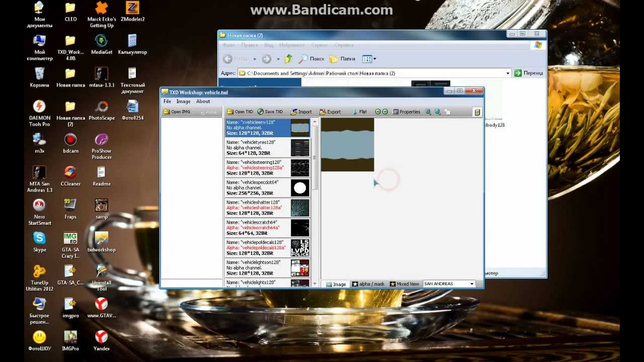This screenshot has height=362, width=644.
Task: Launch MTA San Andreas 1.3 shortcut
Action: (39, 179)
